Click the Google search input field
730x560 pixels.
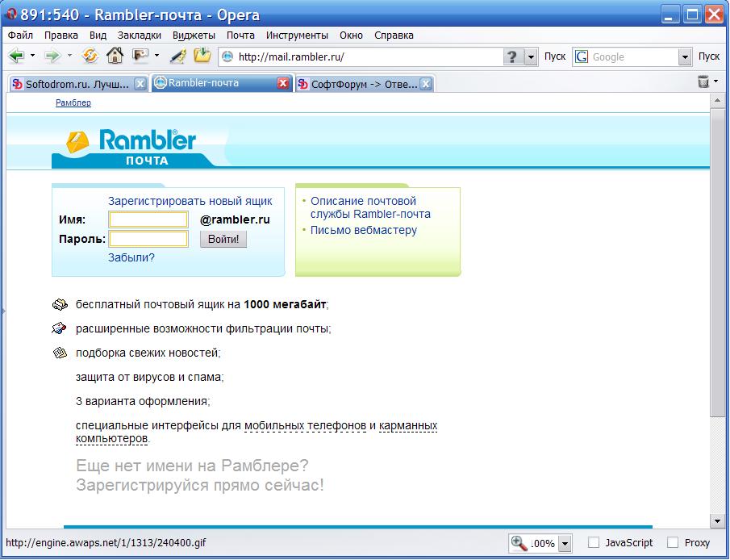pos(633,57)
